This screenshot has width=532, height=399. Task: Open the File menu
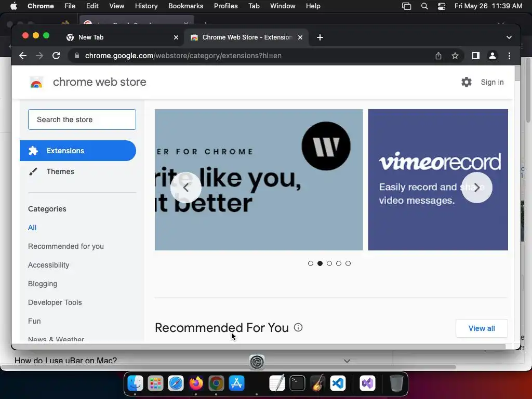[x=70, y=6]
